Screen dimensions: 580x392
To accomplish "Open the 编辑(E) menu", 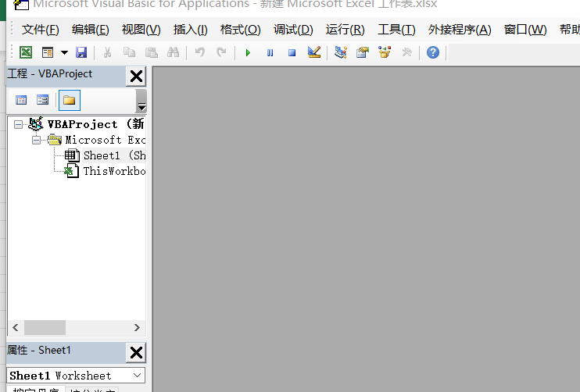I will click(x=91, y=29).
